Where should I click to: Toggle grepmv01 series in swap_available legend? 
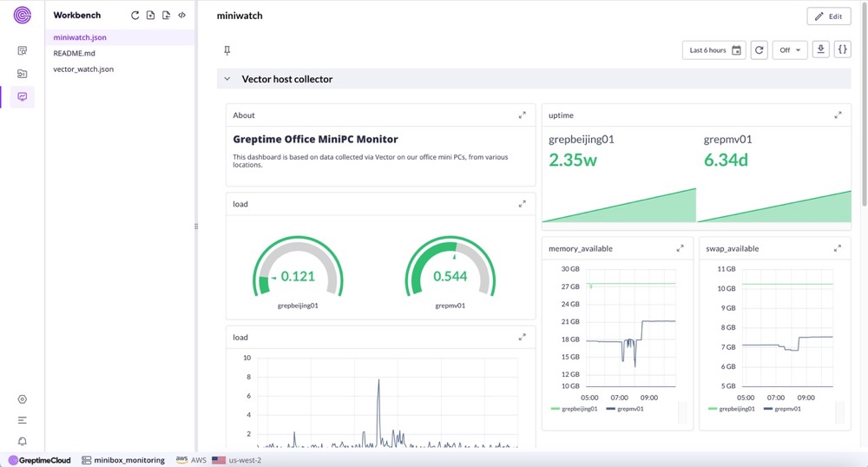pyautogui.click(x=782, y=409)
